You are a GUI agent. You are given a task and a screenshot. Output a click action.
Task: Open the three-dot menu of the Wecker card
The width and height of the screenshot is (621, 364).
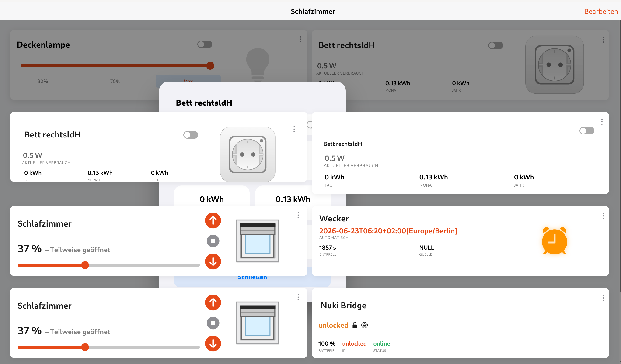(x=603, y=216)
